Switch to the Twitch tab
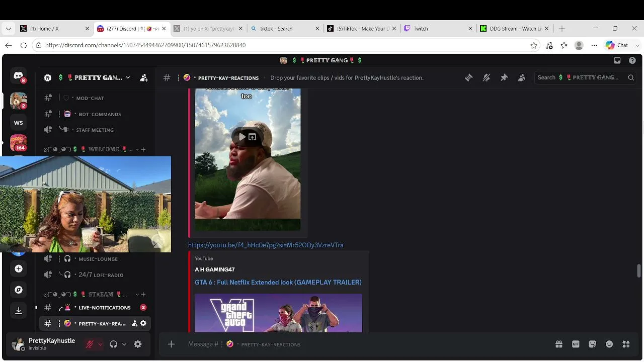 coord(438,29)
